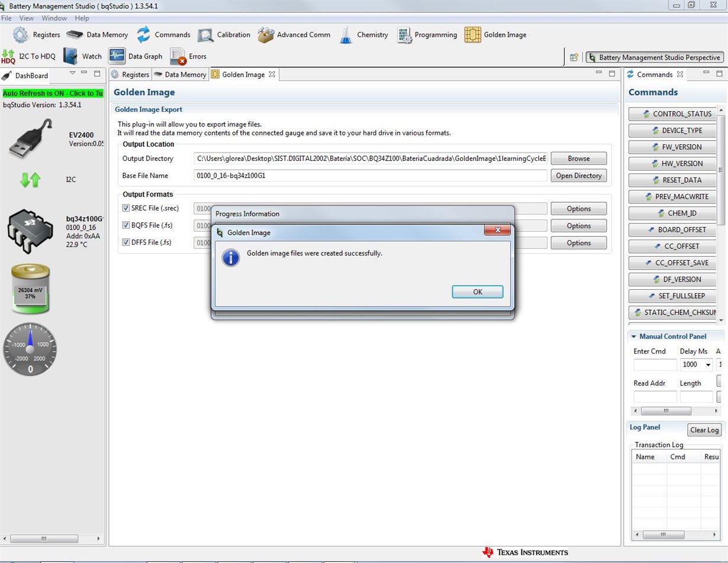Click the I2C green arrows icon

point(30,179)
